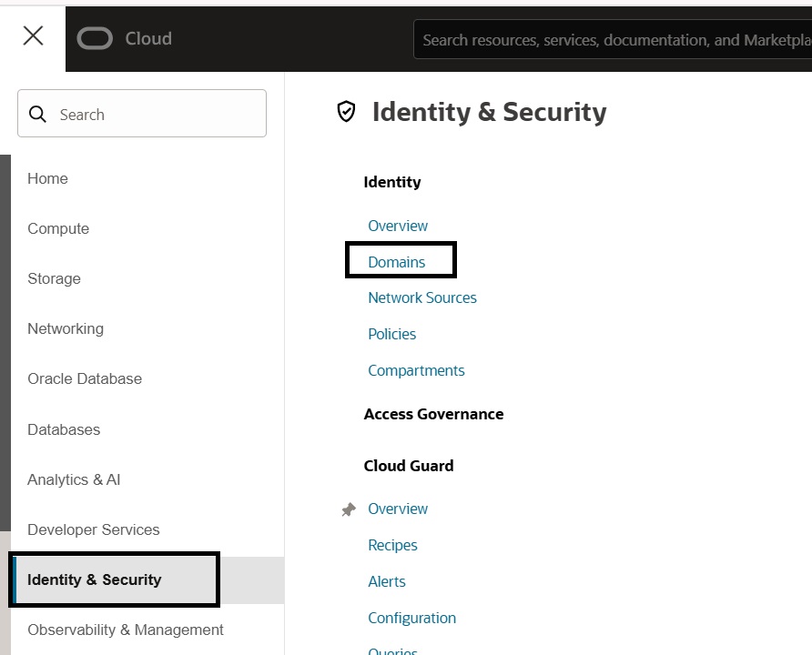Screen dimensions: 812x655
Task: Open the Storage category
Action: pyautogui.click(x=54, y=278)
